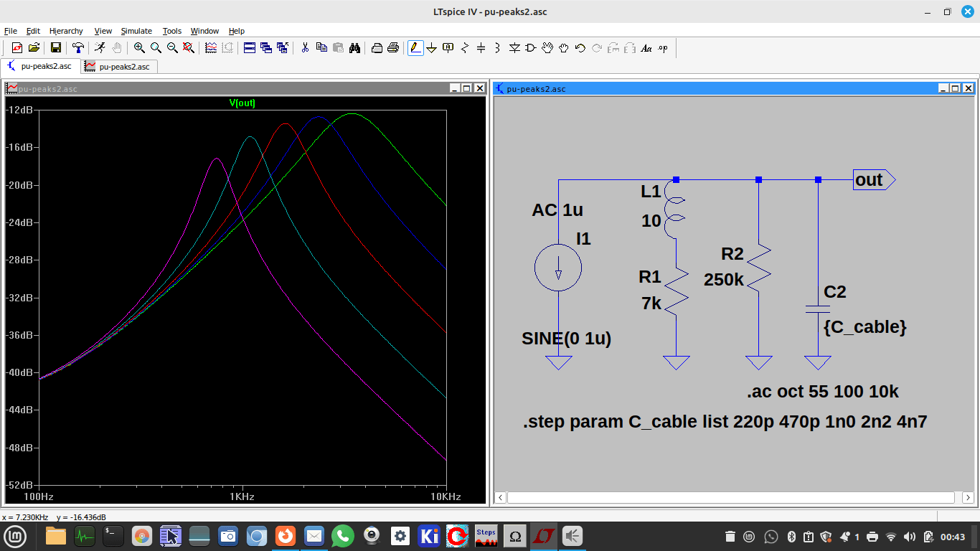Image resolution: width=980 pixels, height=551 pixels.
Task: Open KiCad from the taskbar
Action: click(429, 536)
